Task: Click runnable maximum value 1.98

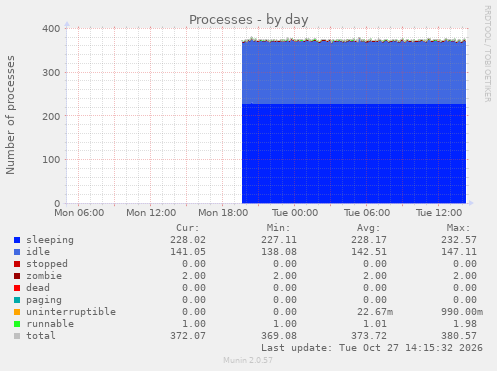Action: (465, 324)
